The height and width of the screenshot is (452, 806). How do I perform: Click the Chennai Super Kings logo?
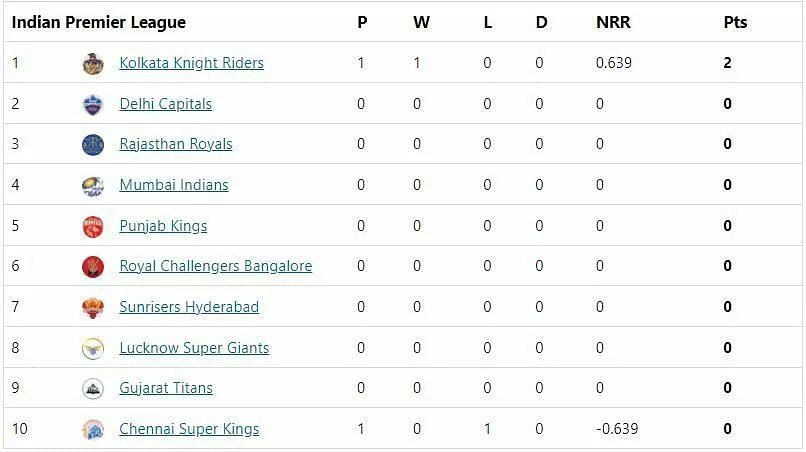93,429
